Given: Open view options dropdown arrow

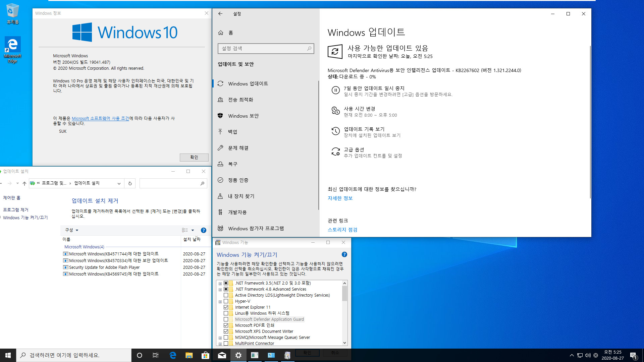Looking at the screenshot, I should click(x=193, y=230).
